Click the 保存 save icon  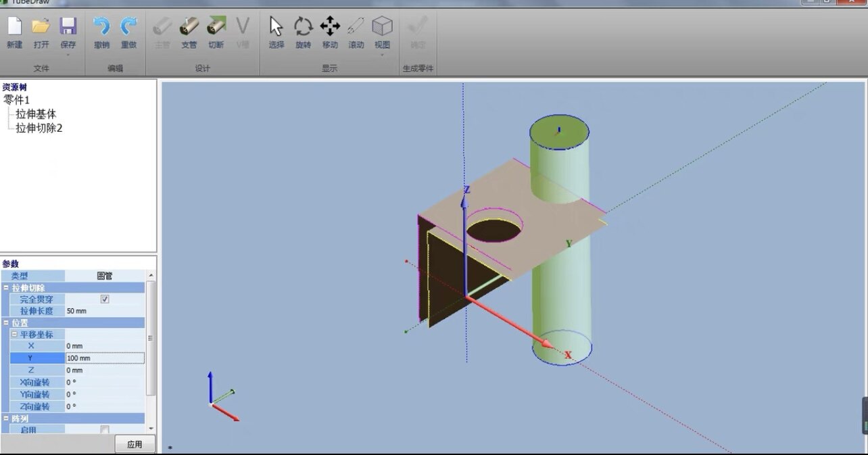click(68, 33)
